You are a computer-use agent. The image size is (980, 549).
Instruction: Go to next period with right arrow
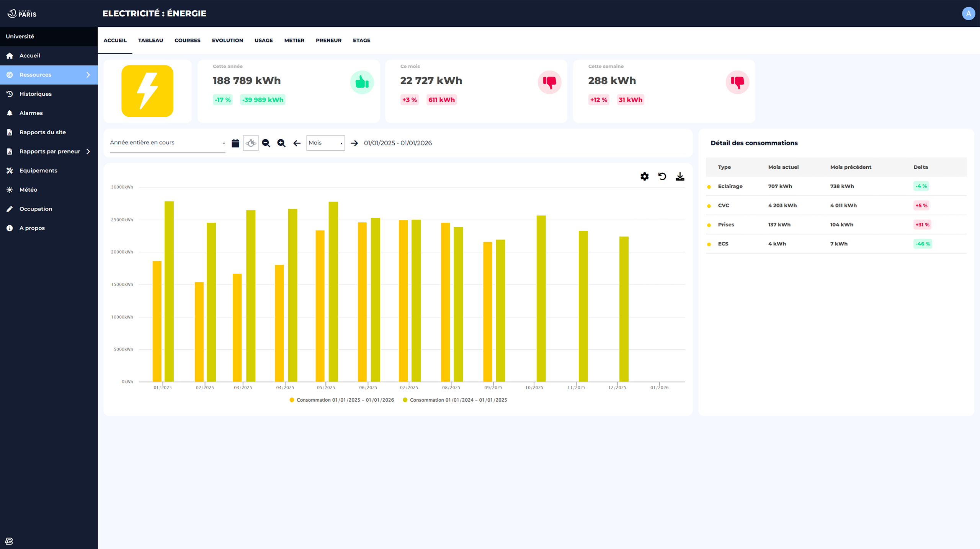pyautogui.click(x=354, y=143)
